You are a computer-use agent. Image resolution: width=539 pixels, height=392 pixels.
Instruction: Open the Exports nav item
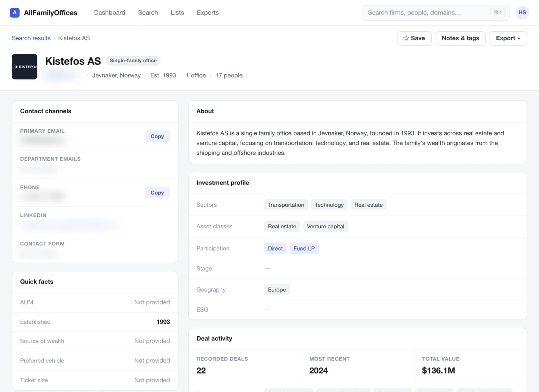[x=208, y=12]
